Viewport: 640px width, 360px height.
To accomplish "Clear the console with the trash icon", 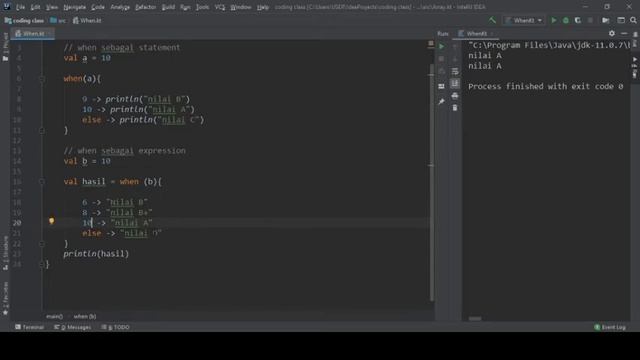I will pos(455,108).
